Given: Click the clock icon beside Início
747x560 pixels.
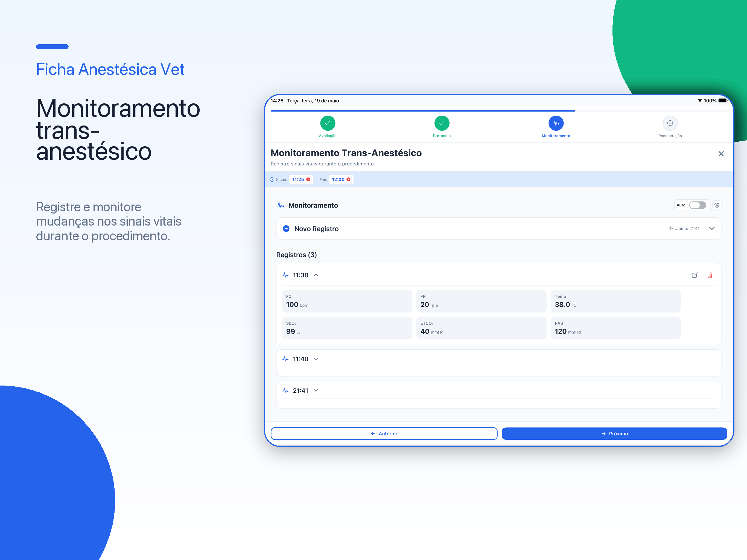Looking at the screenshot, I should pyautogui.click(x=272, y=179).
